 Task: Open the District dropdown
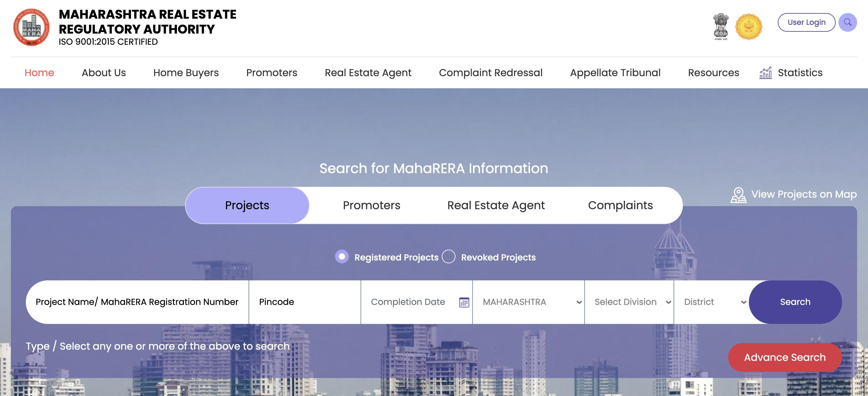pyautogui.click(x=711, y=302)
